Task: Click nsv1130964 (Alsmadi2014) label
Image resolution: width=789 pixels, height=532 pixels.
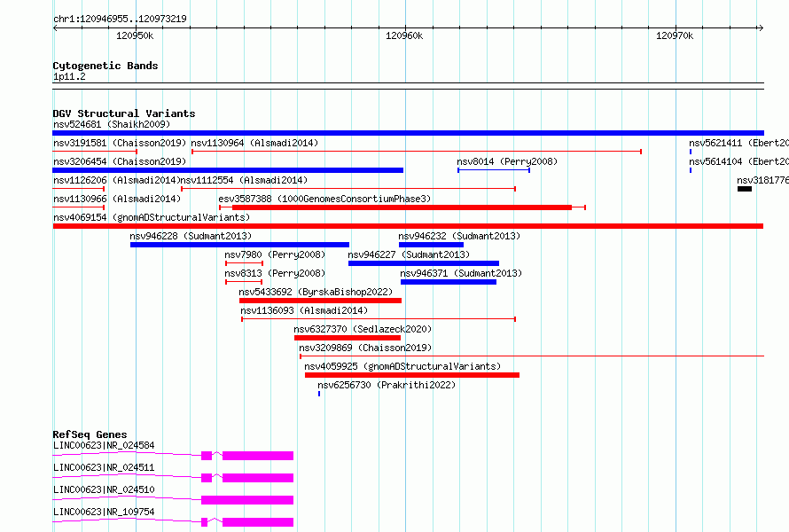Action: (x=254, y=143)
